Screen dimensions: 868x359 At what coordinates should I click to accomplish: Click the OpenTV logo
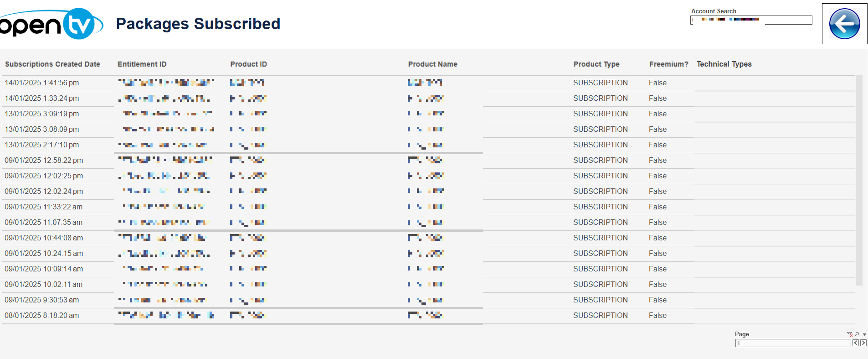[x=50, y=24]
